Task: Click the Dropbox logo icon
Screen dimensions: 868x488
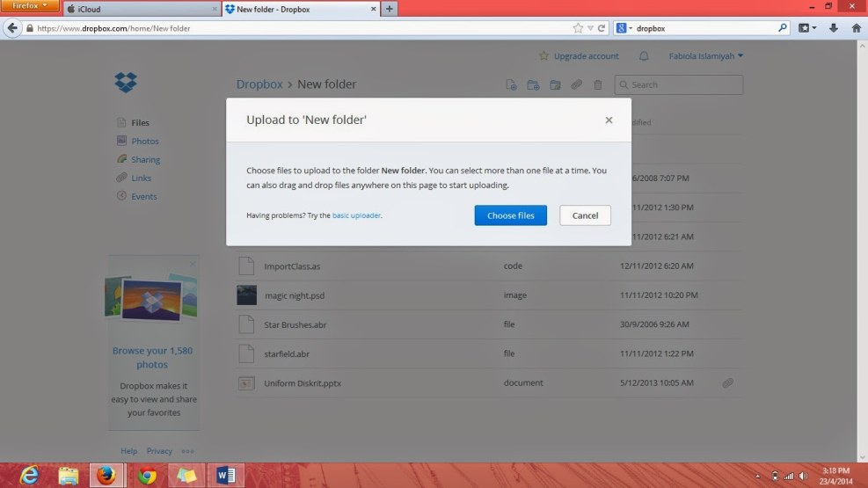Action: click(126, 83)
